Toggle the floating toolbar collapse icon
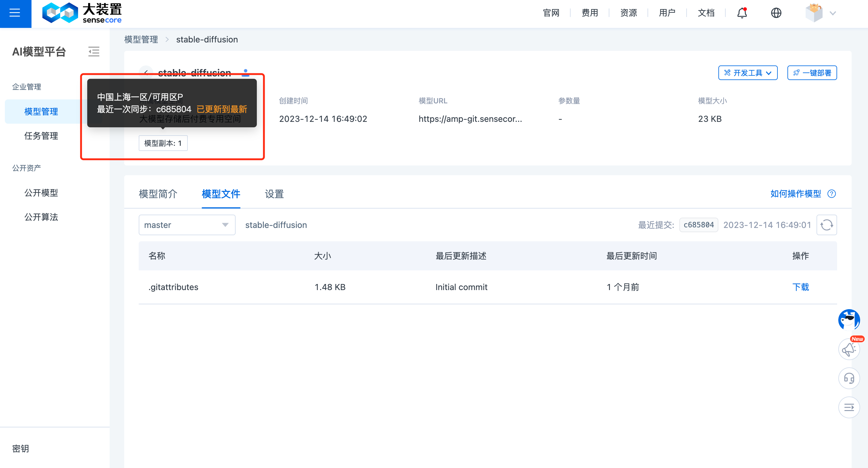 [x=849, y=407]
